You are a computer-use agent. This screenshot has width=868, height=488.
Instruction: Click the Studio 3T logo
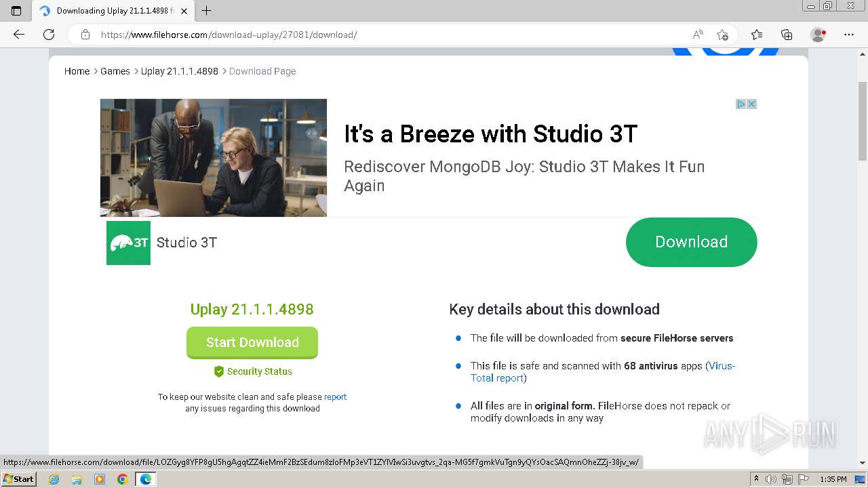click(x=128, y=243)
